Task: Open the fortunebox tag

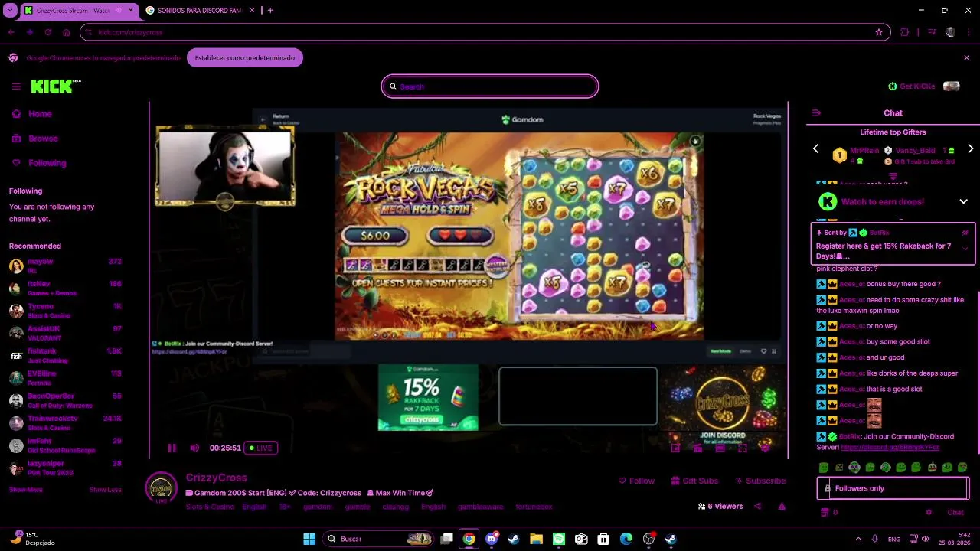Action: [534, 507]
